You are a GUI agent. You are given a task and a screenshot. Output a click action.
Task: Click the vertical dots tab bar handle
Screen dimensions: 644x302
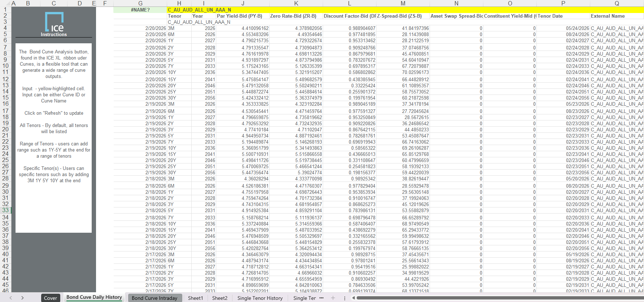(x=344, y=298)
